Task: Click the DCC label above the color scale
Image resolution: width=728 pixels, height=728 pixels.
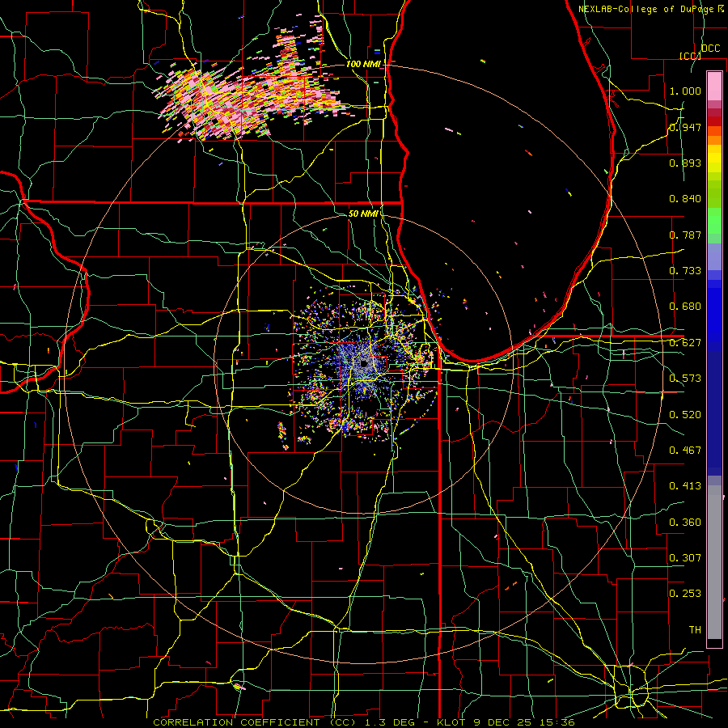Action: click(x=710, y=49)
